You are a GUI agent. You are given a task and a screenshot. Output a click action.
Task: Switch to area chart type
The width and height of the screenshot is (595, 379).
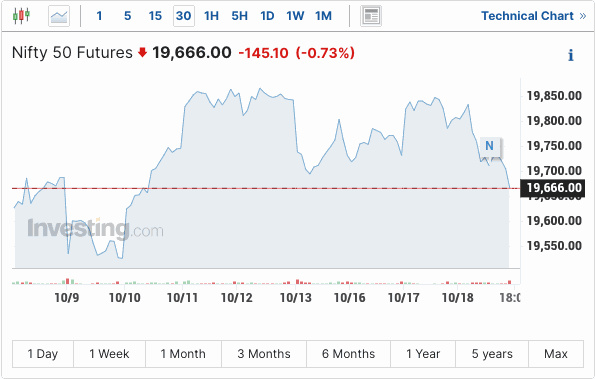[x=59, y=16]
